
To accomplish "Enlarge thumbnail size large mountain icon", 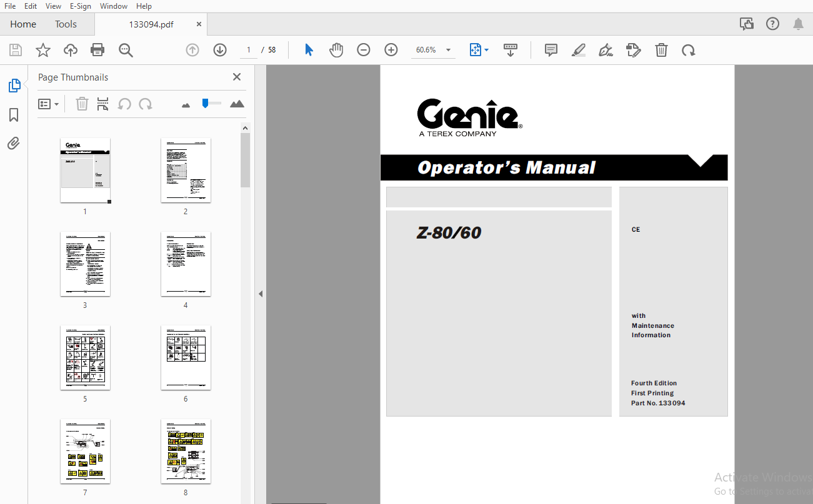I will 237,104.
